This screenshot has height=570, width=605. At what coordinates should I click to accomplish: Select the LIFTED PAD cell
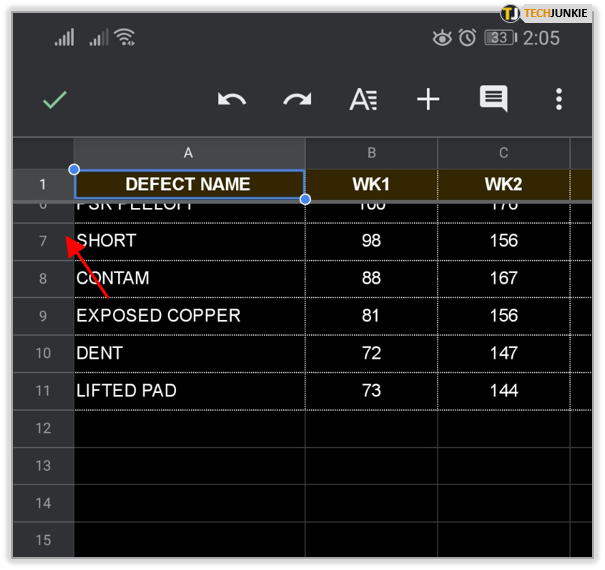click(x=189, y=391)
